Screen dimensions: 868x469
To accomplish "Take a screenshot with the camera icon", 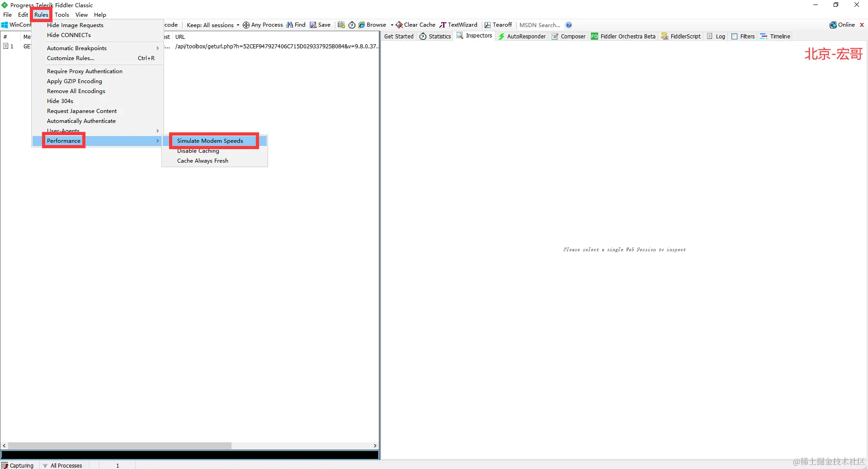I will [341, 25].
